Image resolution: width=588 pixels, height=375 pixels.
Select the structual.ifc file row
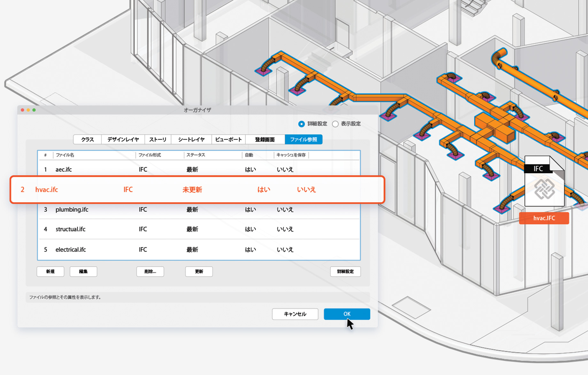pyautogui.click(x=199, y=229)
